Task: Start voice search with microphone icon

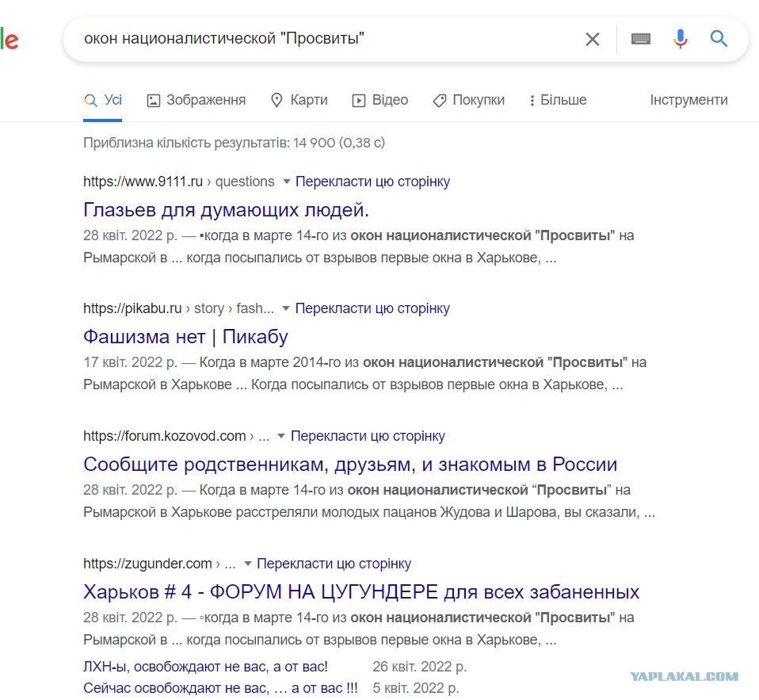Action: pyautogui.click(x=680, y=39)
